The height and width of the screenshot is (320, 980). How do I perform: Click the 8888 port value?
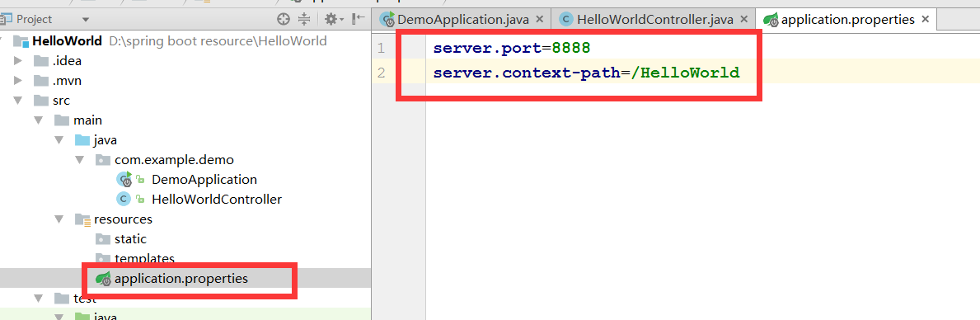point(572,48)
